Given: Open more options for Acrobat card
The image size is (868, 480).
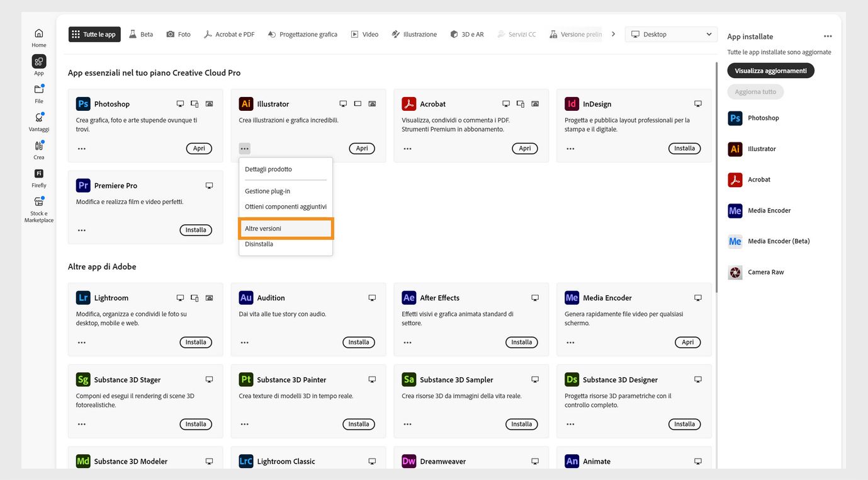Looking at the screenshot, I should pos(408,149).
